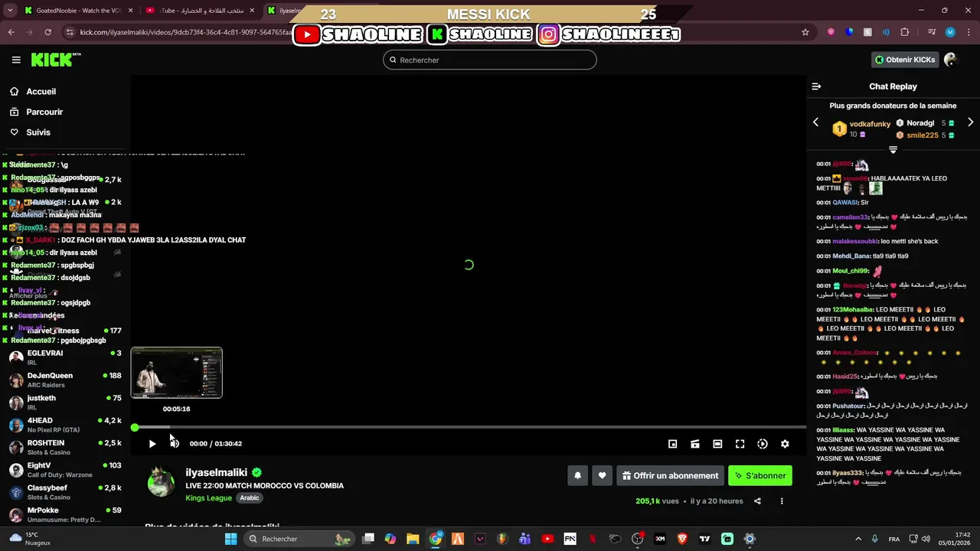This screenshot has height=551, width=980.
Task: Open 4HEAD channel in sidebar
Action: click(65, 425)
